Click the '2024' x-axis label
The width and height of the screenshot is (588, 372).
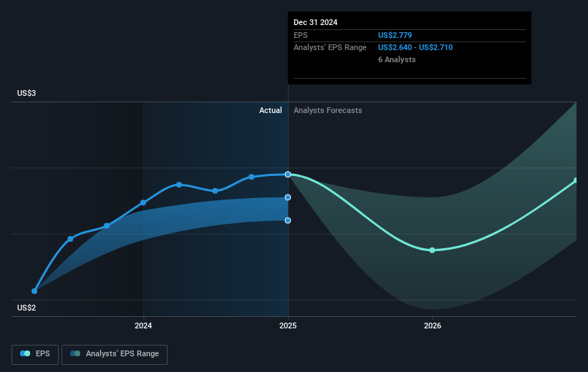(143, 326)
